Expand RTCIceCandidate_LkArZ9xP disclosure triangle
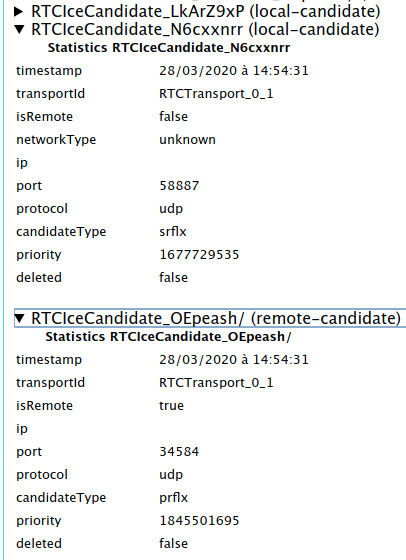 point(19,11)
